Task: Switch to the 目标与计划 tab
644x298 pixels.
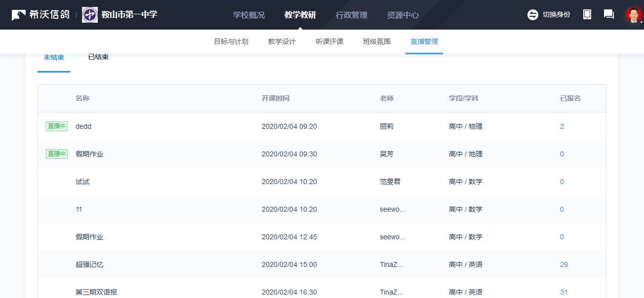Action: [x=231, y=42]
